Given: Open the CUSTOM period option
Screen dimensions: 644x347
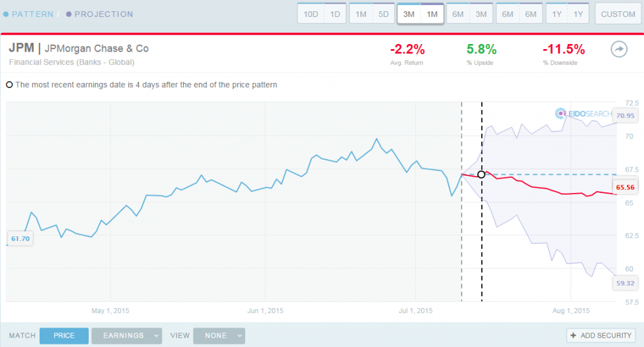Looking at the screenshot, I should click(618, 14).
